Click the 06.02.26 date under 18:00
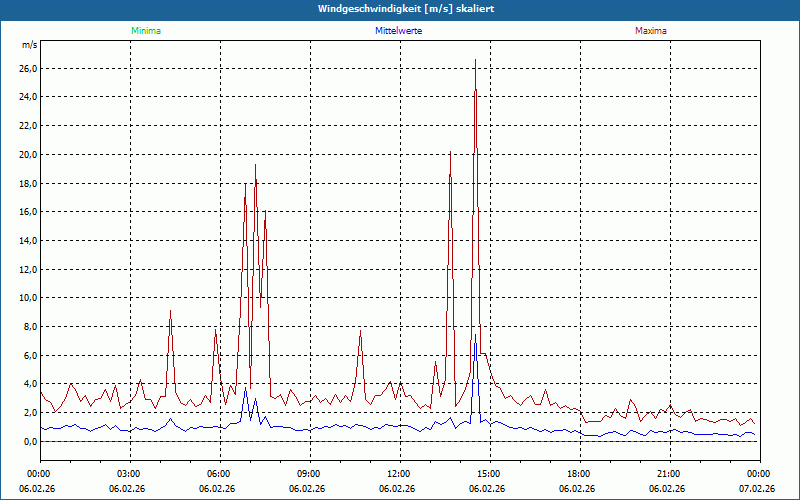 (x=577, y=489)
